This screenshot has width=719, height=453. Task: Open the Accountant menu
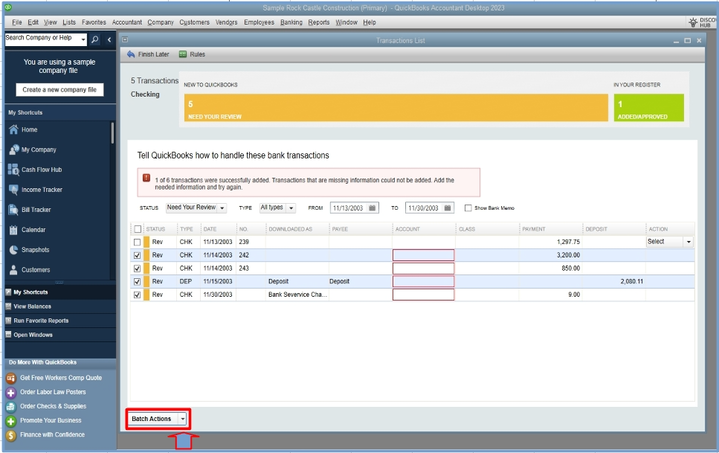tap(127, 22)
